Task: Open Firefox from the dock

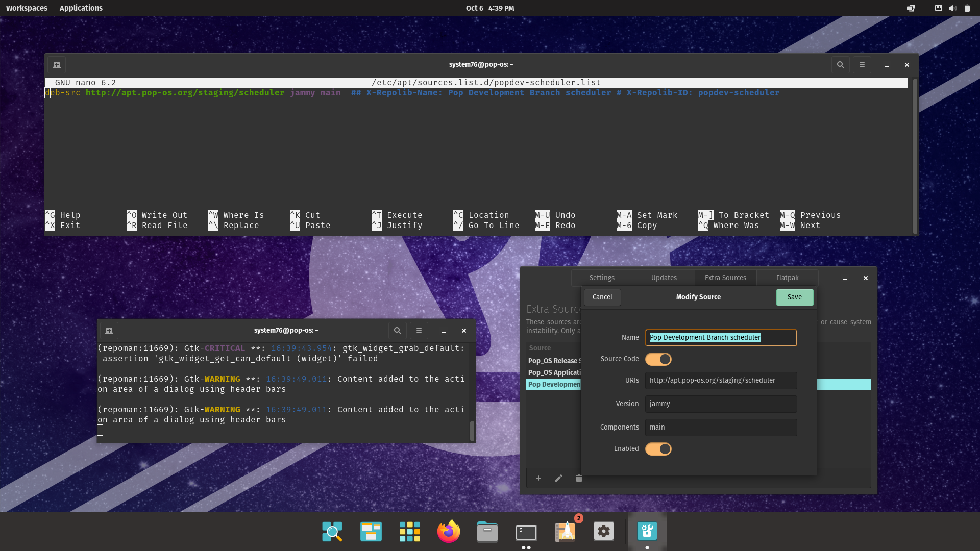Action: click(448, 531)
